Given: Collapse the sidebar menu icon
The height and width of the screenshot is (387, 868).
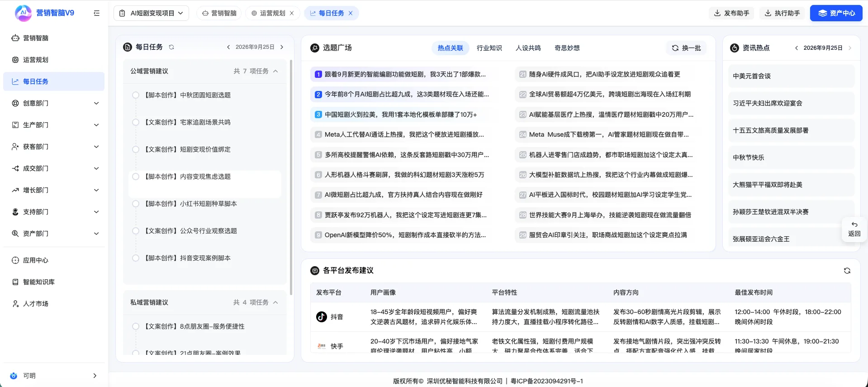Looking at the screenshot, I should 96,13.
